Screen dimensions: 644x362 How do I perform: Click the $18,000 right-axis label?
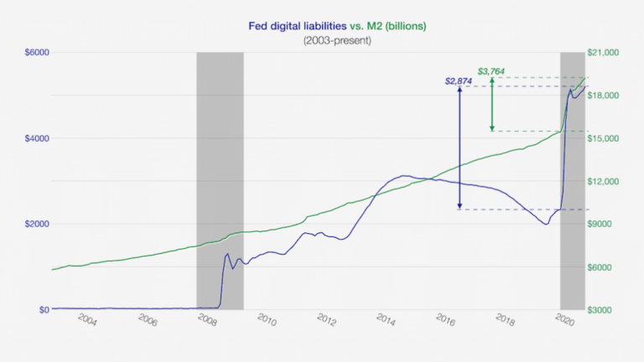(605, 96)
